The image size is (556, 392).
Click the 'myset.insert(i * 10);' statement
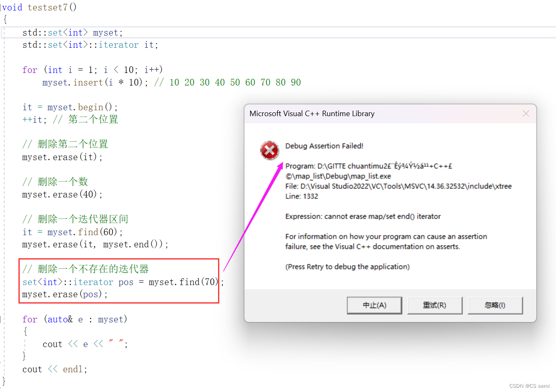tap(95, 82)
